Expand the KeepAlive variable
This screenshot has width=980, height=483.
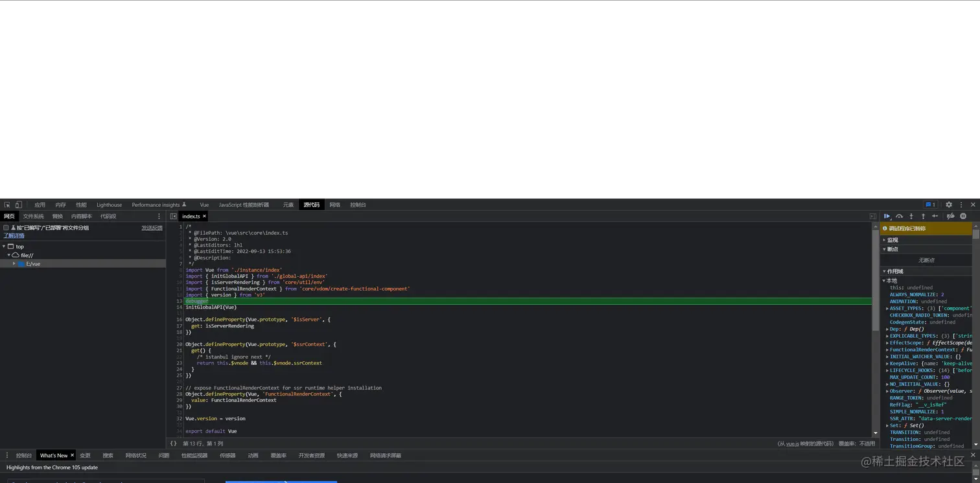887,364
